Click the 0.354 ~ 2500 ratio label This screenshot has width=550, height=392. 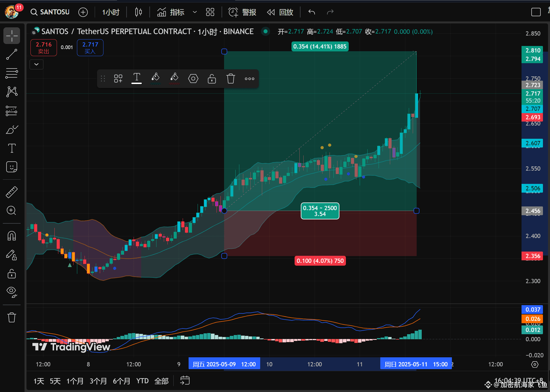[x=320, y=211]
